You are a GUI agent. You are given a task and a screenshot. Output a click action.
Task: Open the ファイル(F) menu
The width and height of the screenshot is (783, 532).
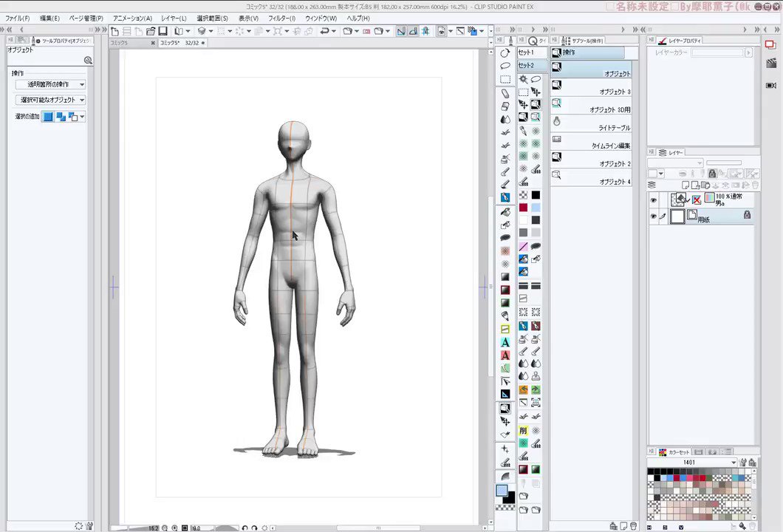click(x=18, y=18)
